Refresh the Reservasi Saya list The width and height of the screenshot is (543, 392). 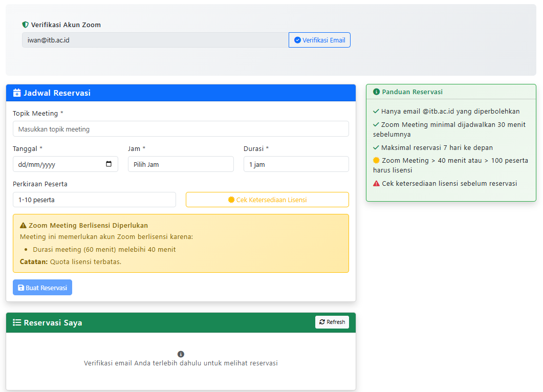332,322
